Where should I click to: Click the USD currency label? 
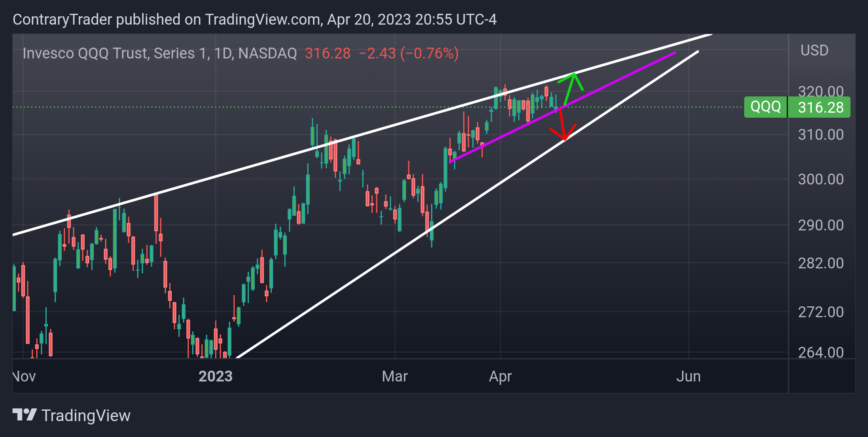814,51
